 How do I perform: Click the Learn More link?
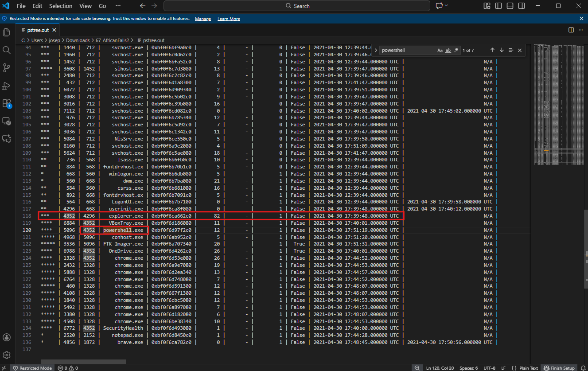pyautogui.click(x=229, y=19)
